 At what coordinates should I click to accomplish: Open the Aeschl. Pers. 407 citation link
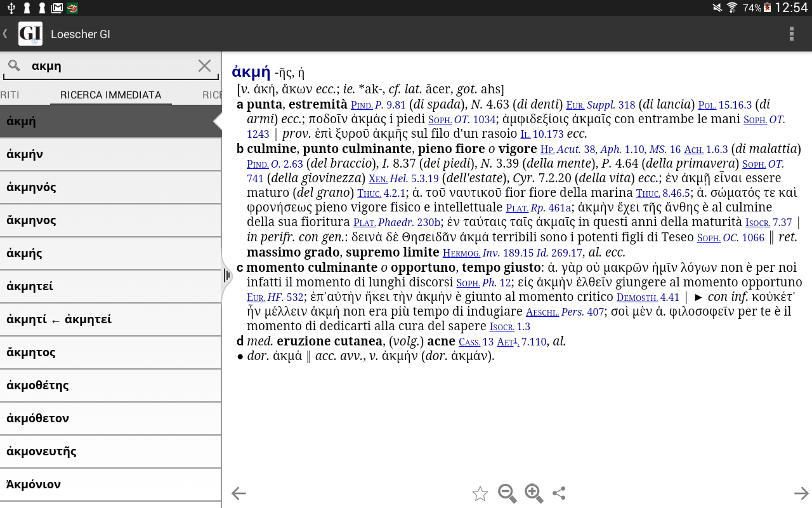click(x=565, y=312)
